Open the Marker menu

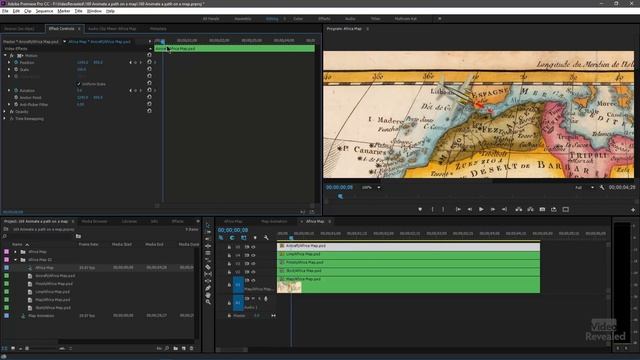tap(64, 11)
